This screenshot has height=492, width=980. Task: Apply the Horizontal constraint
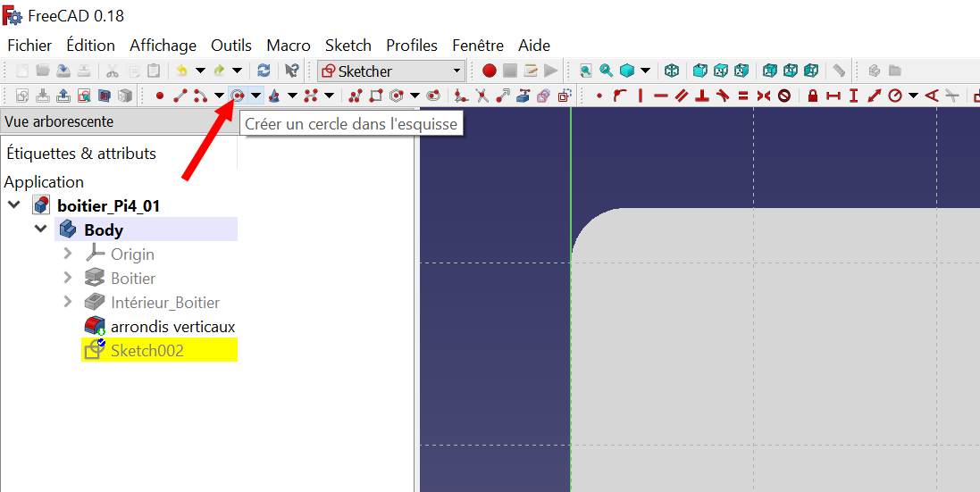coord(660,96)
